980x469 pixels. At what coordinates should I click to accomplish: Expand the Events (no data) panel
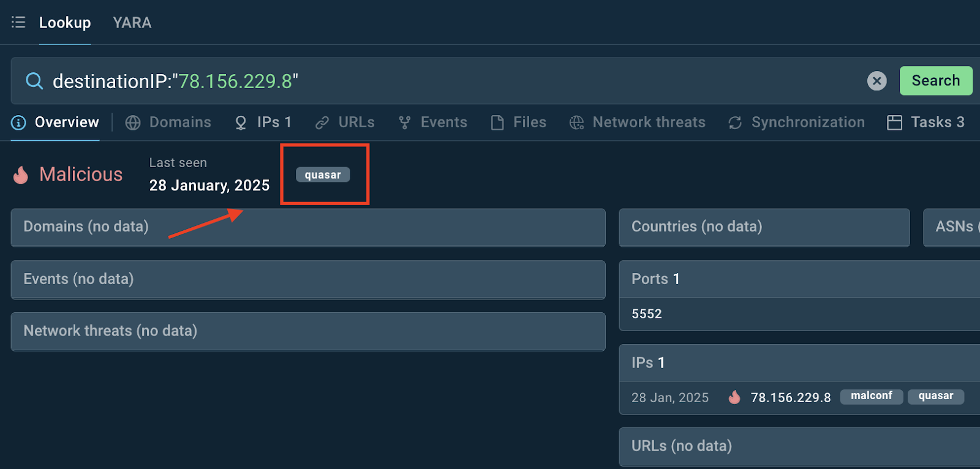[x=307, y=279]
